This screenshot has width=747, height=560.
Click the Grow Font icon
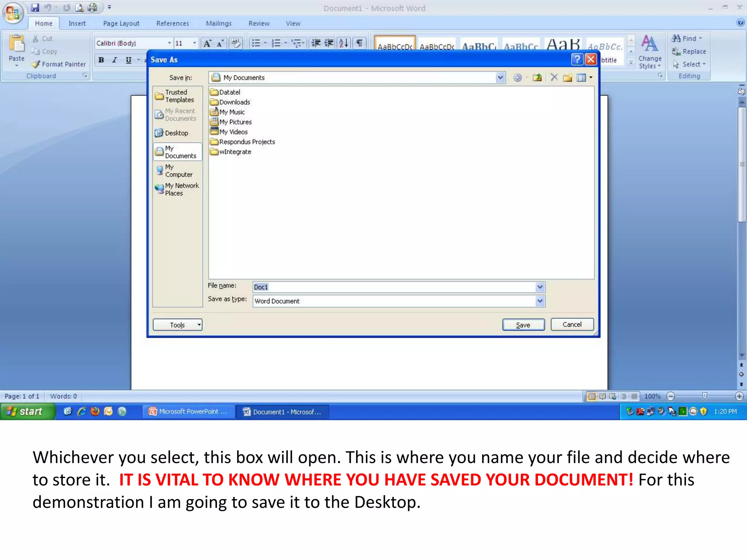click(x=207, y=43)
